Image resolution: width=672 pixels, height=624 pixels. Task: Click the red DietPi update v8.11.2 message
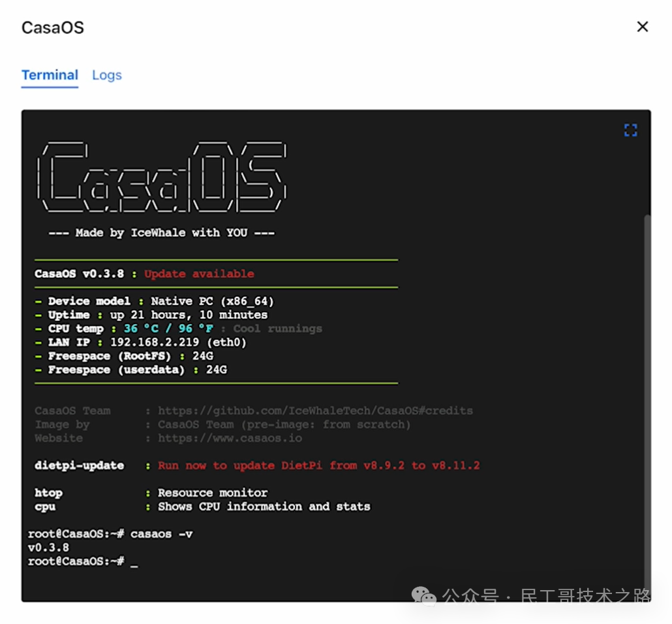point(319,466)
